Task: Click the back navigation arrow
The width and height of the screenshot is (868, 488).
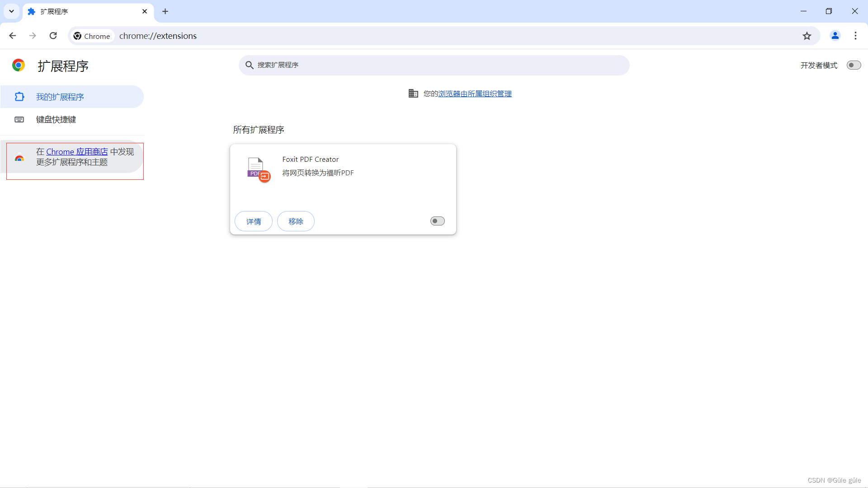Action: pos(13,36)
